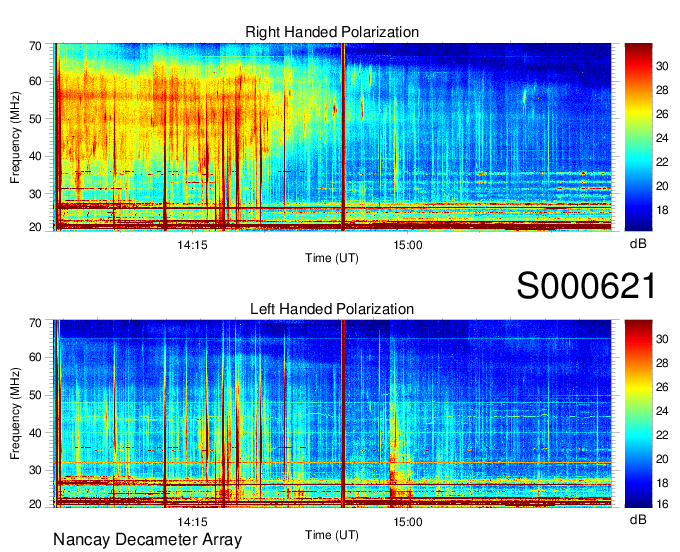
Task: Click inside the left-handed polarization spectrogram
Action: [332, 414]
